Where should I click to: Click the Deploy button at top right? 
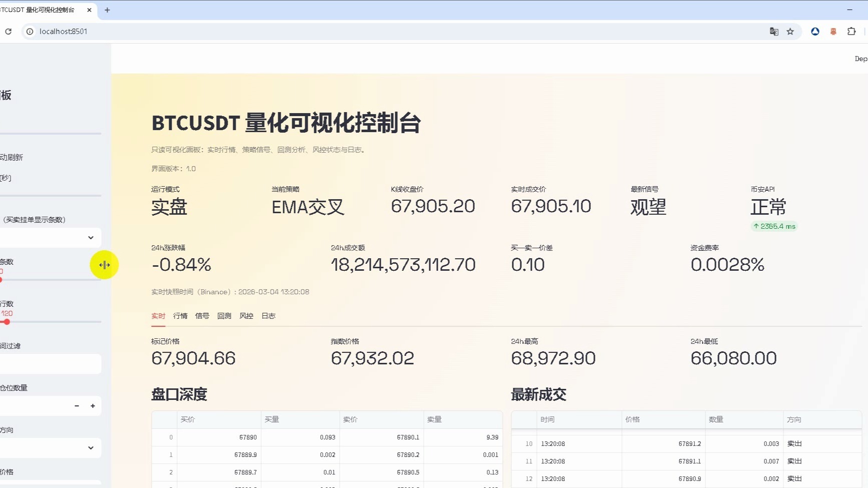860,59
